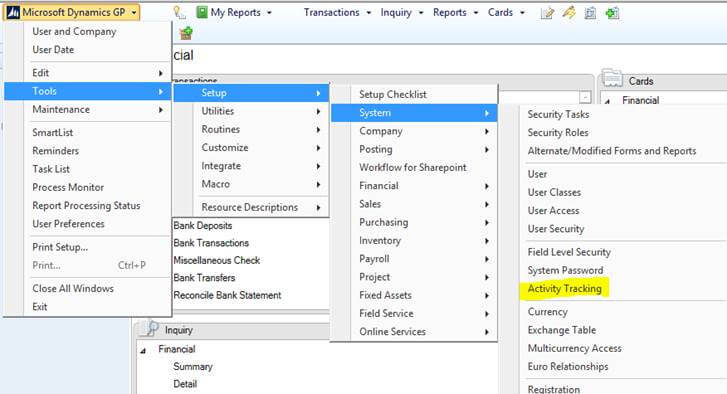This screenshot has width=727, height=394.
Task: Open Reminders menu item
Action: pos(55,151)
